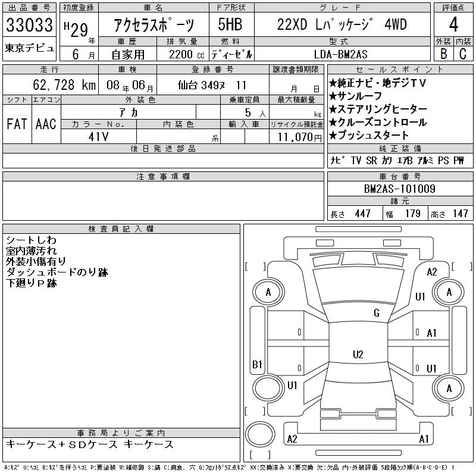Image resolution: width=476 pixels, height=476 pixels.
Task: Click the color number 41V
Action: coord(98,137)
